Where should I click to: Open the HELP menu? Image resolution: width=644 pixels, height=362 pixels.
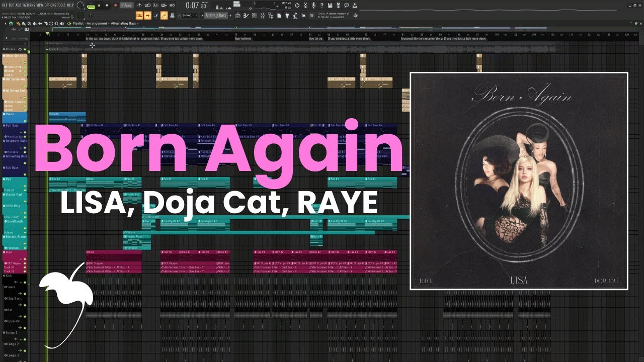(70, 5)
